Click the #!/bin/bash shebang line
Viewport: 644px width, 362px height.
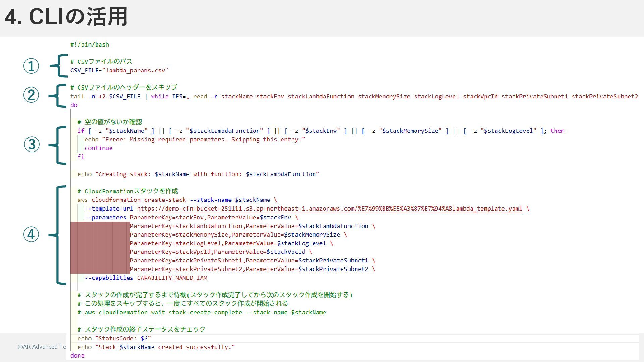coord(90,45)
